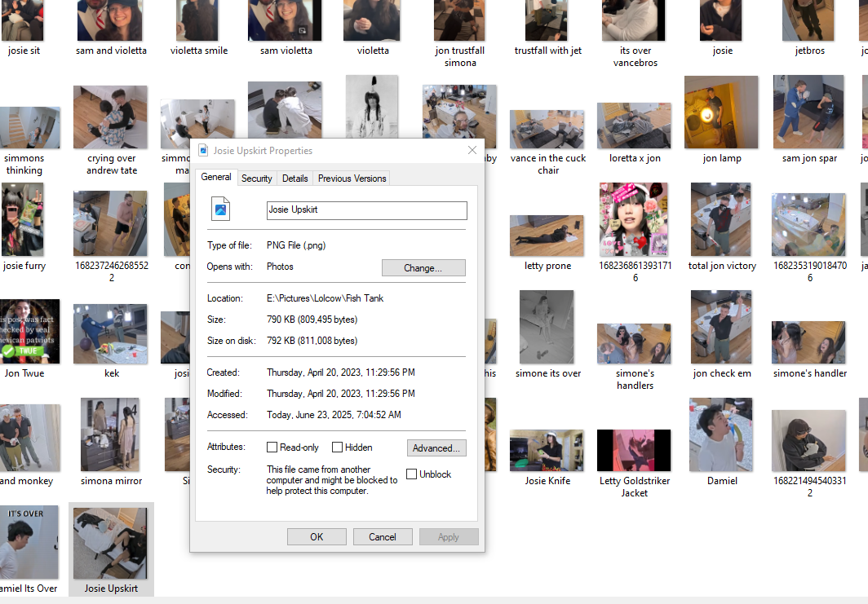
Task: Select the '1682353190184706' thumbnail
Action: point(808,225)
